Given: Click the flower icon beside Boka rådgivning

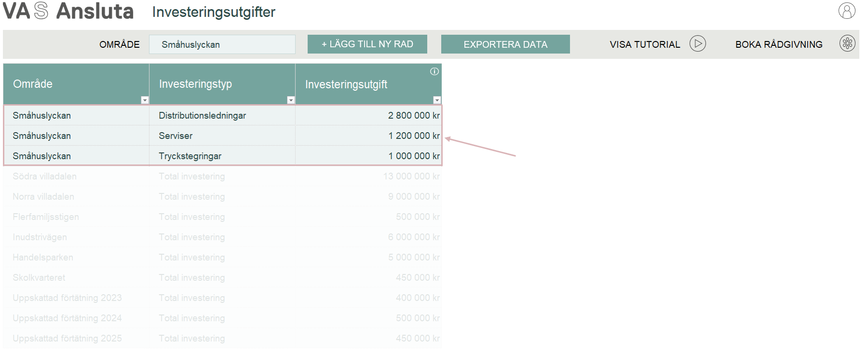Looking at the screenshot, I should [847, 43].
